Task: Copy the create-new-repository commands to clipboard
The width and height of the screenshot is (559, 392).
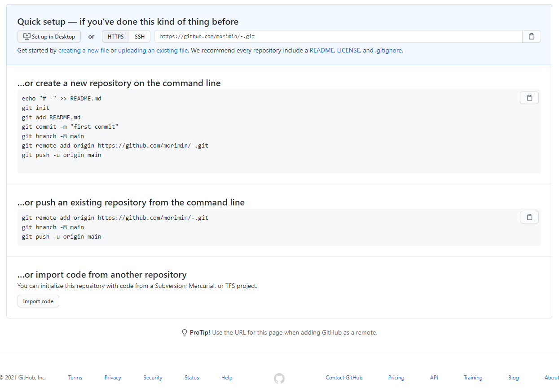Action: [529, 98]
